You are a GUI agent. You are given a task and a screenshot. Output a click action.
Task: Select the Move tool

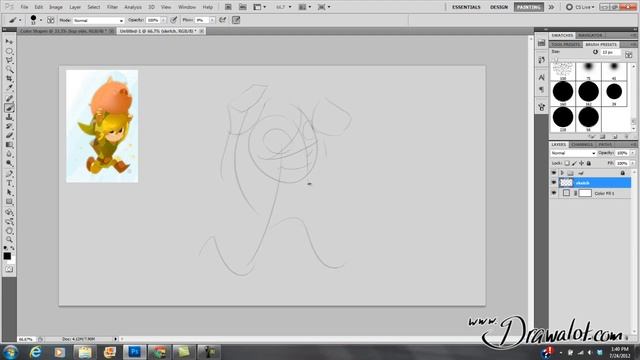(x=9, y=42)
